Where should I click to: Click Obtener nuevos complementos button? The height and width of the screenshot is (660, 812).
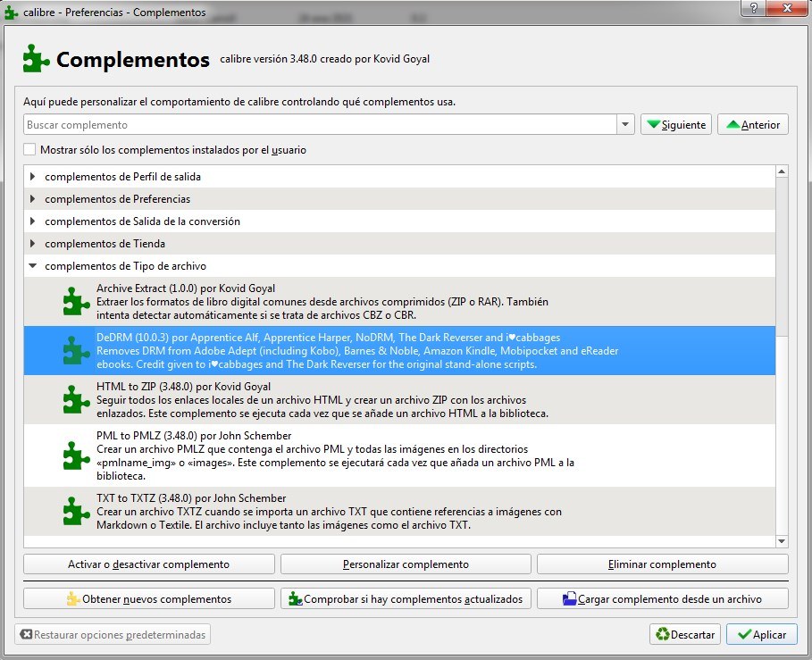coord(148,598)
